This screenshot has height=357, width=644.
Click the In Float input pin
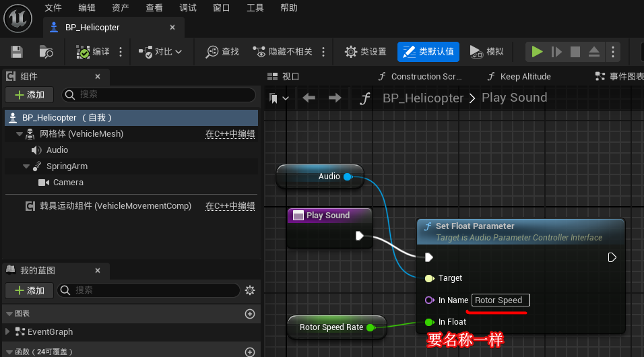coord(430,322)
